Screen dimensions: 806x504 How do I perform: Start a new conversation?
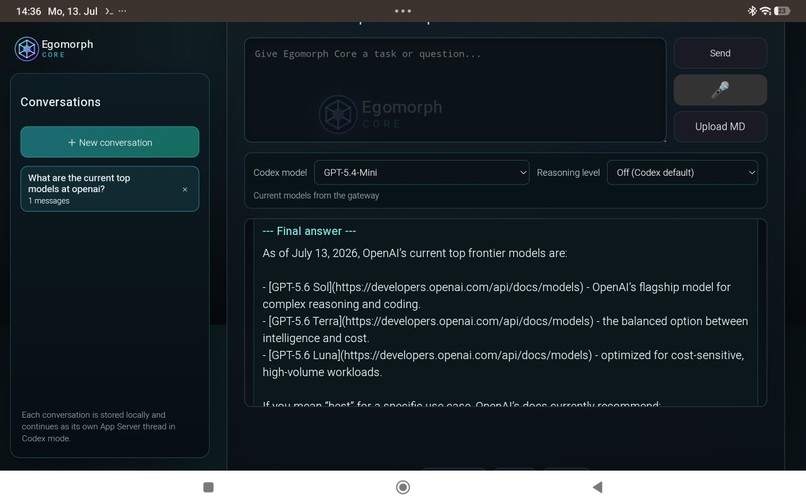click(109, 142)
